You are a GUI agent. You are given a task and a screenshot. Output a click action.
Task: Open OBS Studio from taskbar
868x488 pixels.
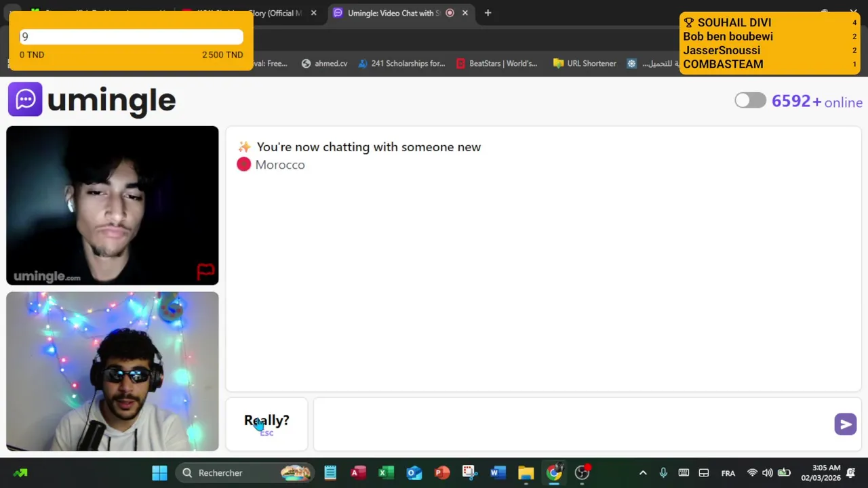click(582, 473)
